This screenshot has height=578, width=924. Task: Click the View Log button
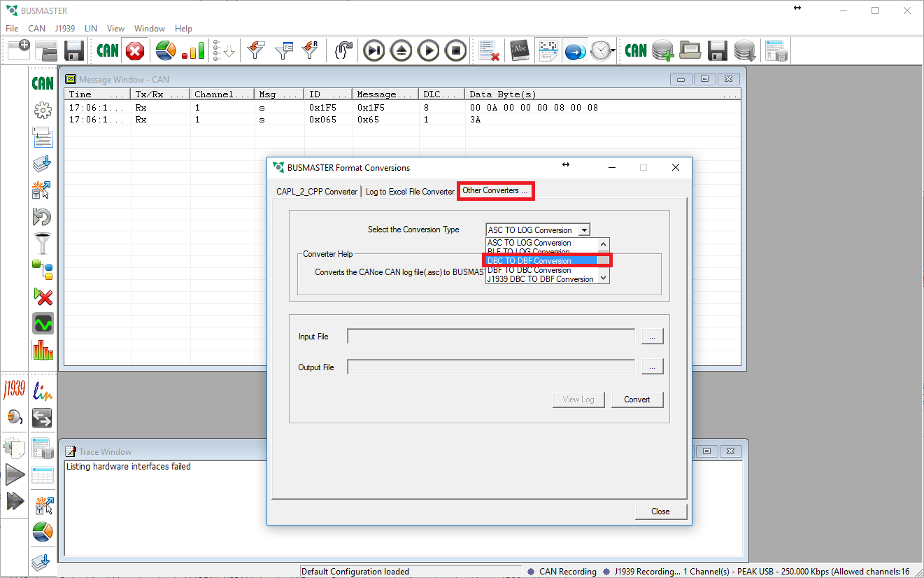point(578,400)
